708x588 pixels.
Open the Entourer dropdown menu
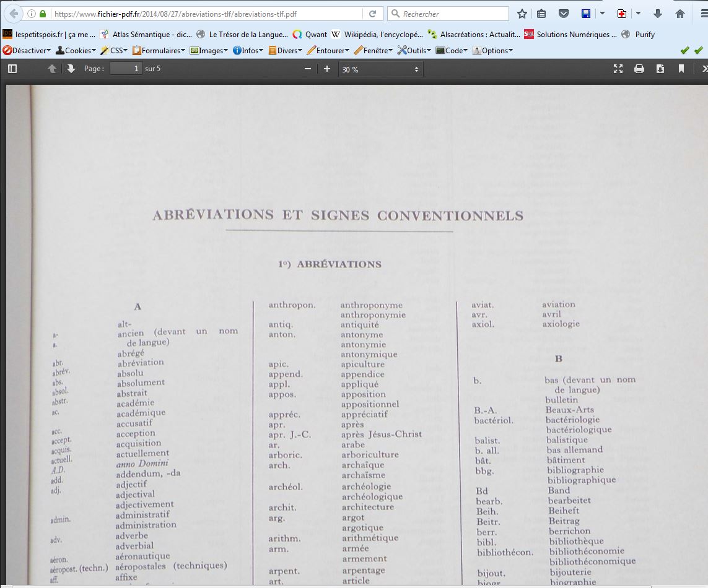click(328, 51)
